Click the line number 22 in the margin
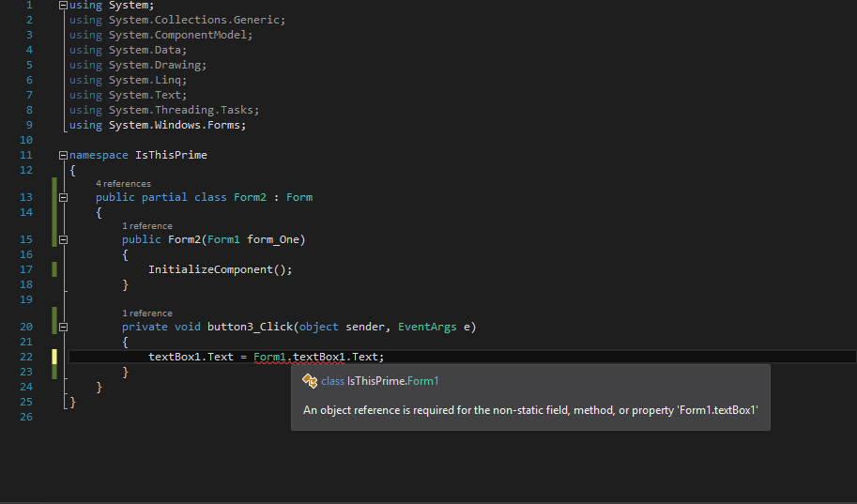The width and height of the screenshot is (857, 504). click(25, 357)
